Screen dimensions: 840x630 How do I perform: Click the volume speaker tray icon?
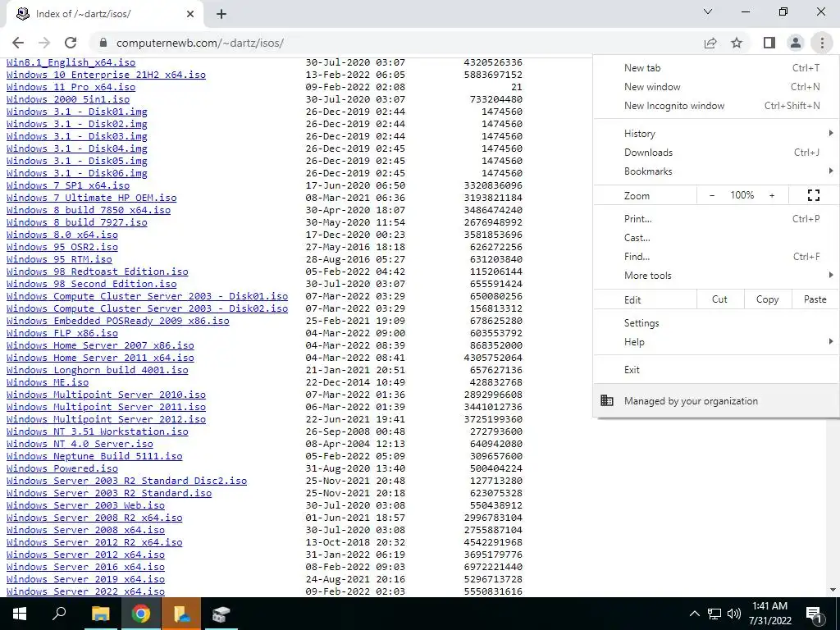coord(733,614)
